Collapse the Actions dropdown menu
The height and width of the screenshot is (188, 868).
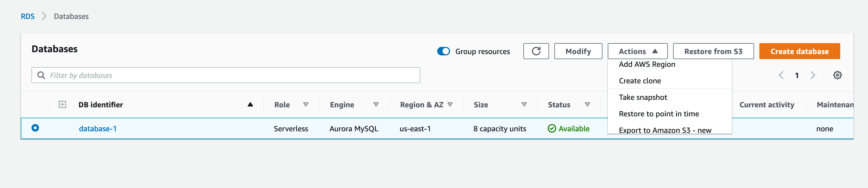637,51
